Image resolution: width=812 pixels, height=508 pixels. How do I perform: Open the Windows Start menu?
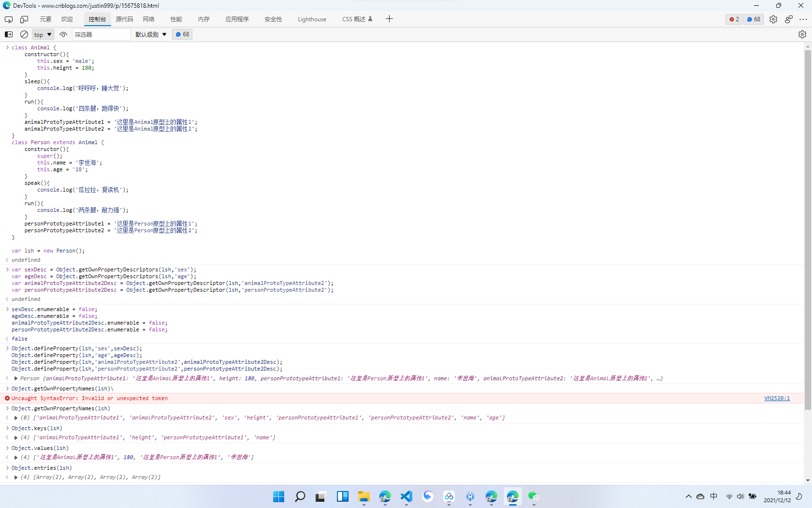point(278,496)
